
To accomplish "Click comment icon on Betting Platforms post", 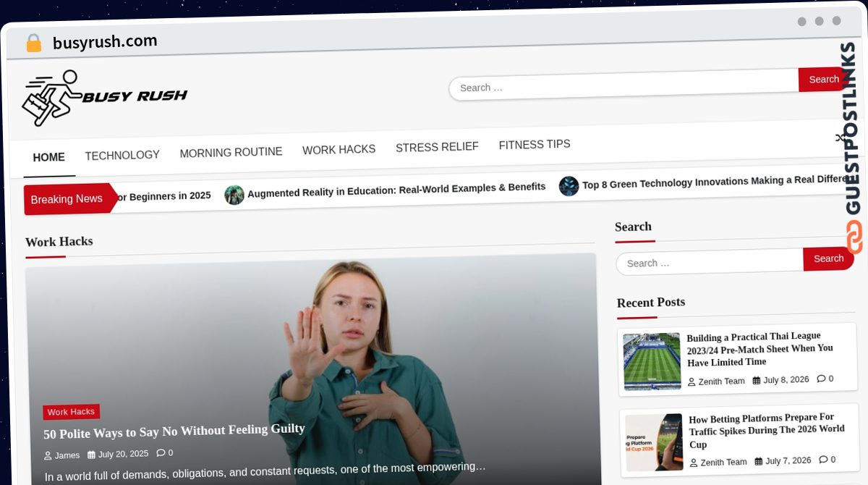I will click(x=823, y=460).
